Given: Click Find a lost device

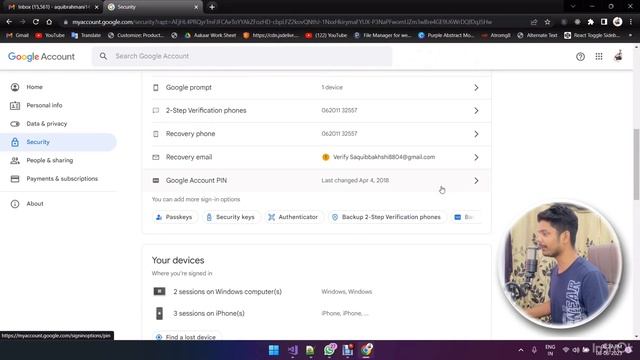Looking at the screenshot, I should click(186, 337).
